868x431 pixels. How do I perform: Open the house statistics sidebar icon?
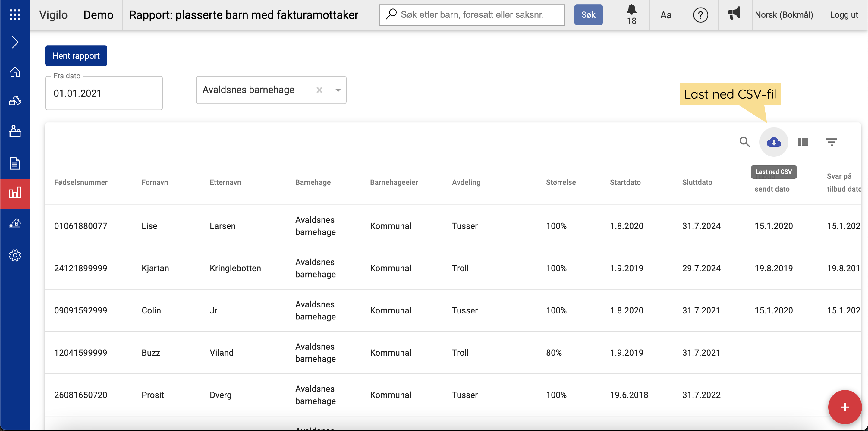[x=15, y=223]
